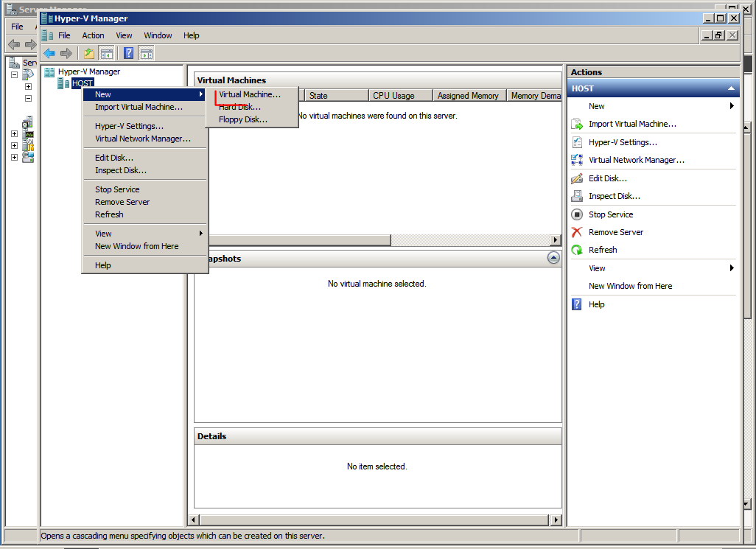Expand bottom plus node in Server Manager tree
The height and width of the screenshot is (549, 756).
pos(15,157)
